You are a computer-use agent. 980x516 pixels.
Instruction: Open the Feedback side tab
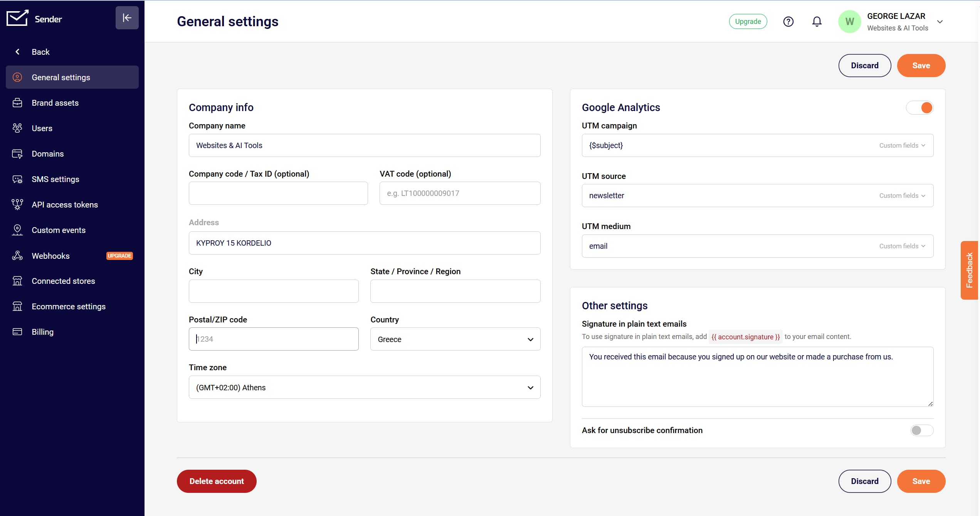point(969,270)
